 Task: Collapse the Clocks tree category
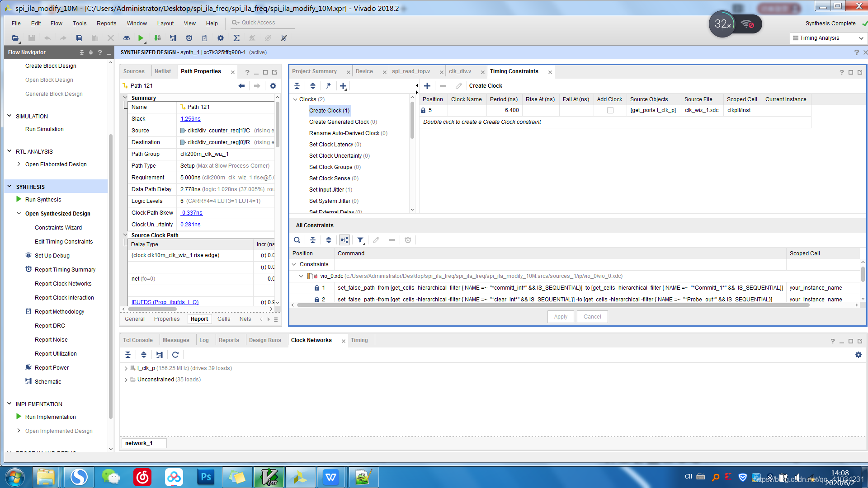(296, 99)
